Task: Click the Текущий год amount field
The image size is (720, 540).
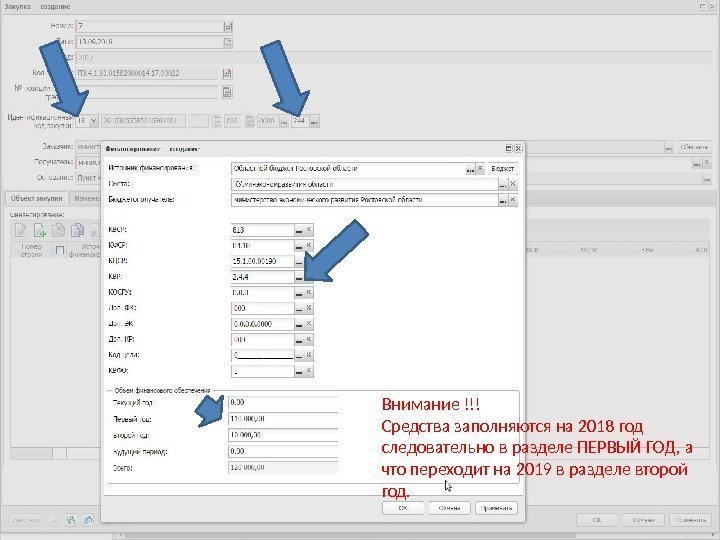Action: click(283, 402)
